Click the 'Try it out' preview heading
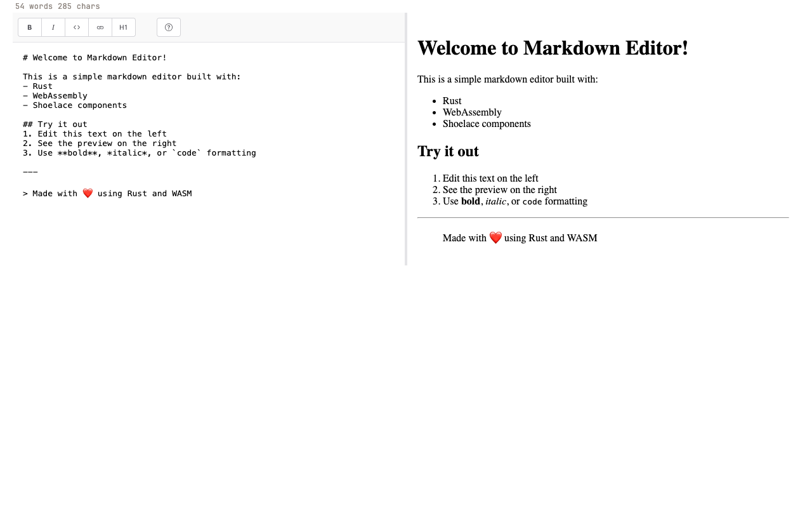This screenshot has height=508, width=812. coord(448,151)
